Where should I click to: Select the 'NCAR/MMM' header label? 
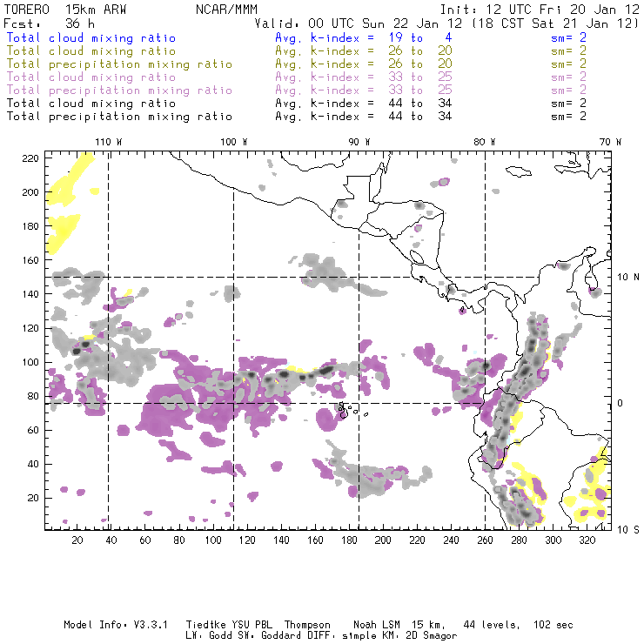226,10
